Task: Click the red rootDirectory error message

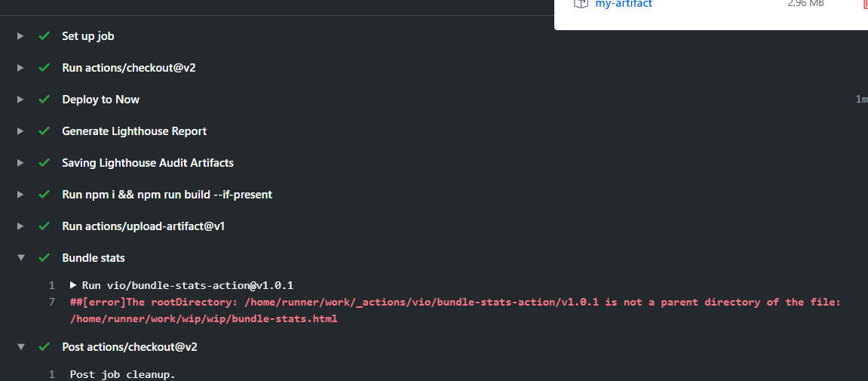Action: point(455,311)
